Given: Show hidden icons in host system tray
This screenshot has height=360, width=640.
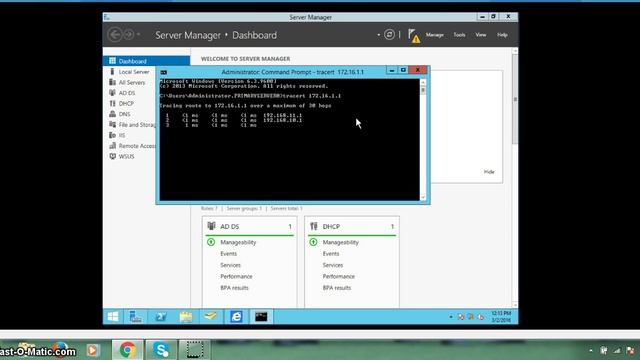Looking at the screenshot, I should point(591,351).
